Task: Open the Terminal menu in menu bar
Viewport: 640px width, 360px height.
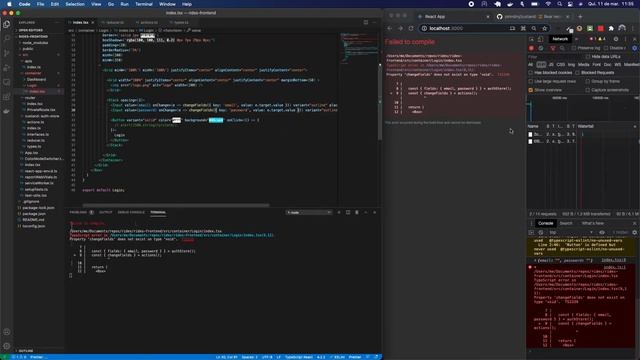Action: (x=144, y=4)
